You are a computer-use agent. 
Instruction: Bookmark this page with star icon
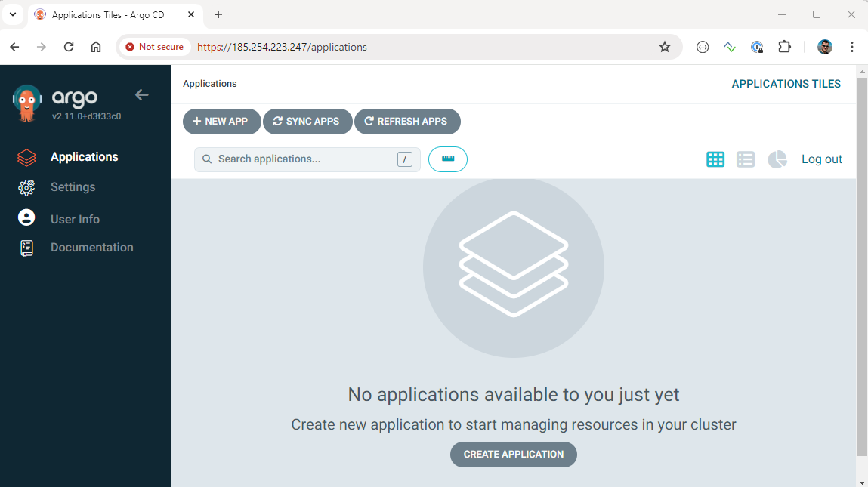tap(665, 47)
